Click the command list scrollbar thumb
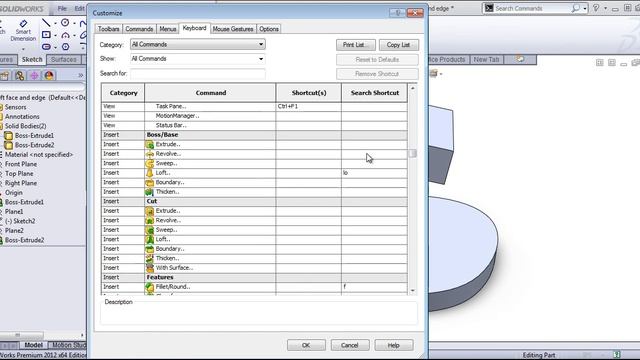Viewport: 640px width, 360px height. point(413,153)
